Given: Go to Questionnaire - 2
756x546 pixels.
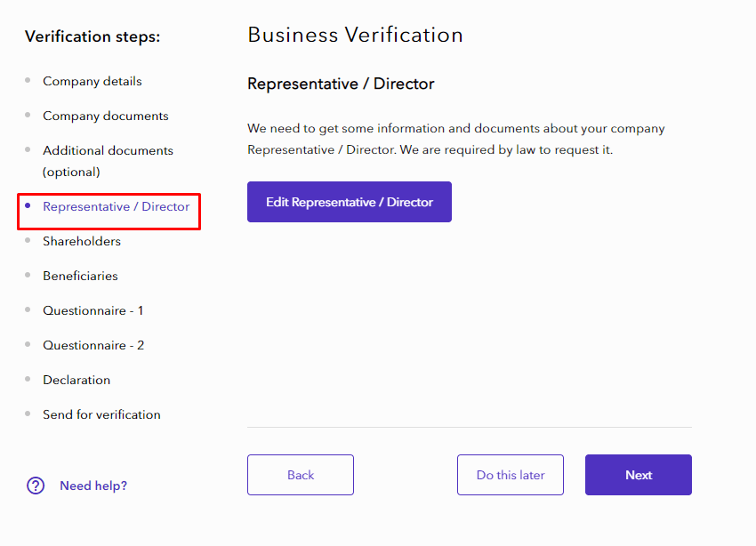Looking at the screenshot, I should point(93,345).
